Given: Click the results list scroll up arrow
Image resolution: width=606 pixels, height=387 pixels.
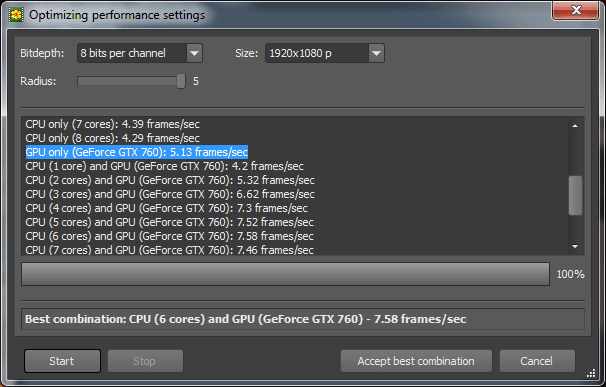Looking at the screenshot, I should (x=575, y=126).
